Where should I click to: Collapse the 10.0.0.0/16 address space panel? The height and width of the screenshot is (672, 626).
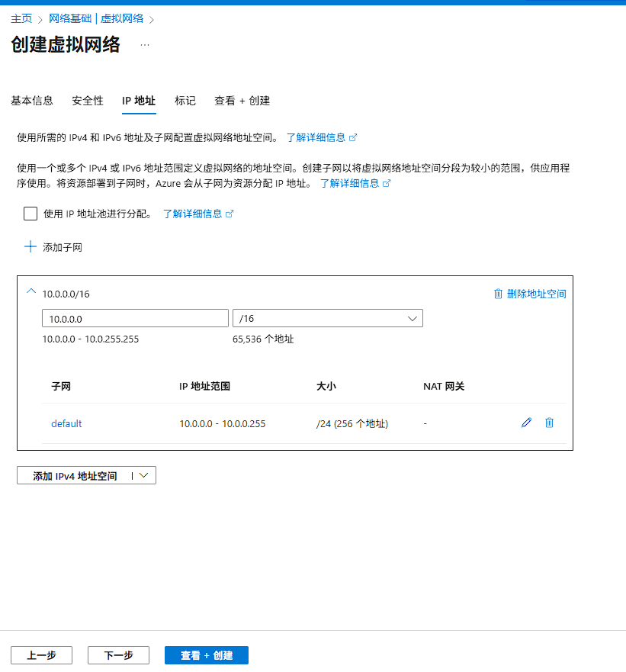tap(31, 292)
